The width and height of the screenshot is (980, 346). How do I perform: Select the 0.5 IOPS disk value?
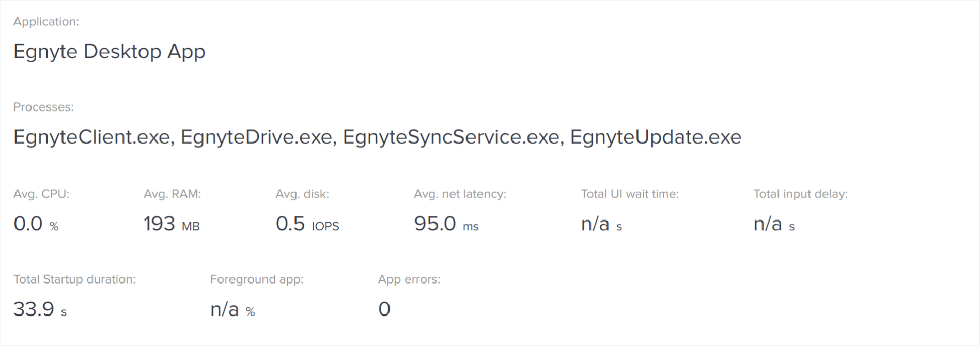(x=307, y=224)
